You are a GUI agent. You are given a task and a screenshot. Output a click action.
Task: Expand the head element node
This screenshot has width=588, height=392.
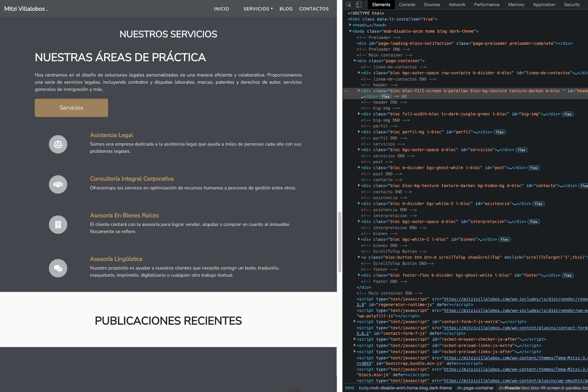tap(350, 25)
